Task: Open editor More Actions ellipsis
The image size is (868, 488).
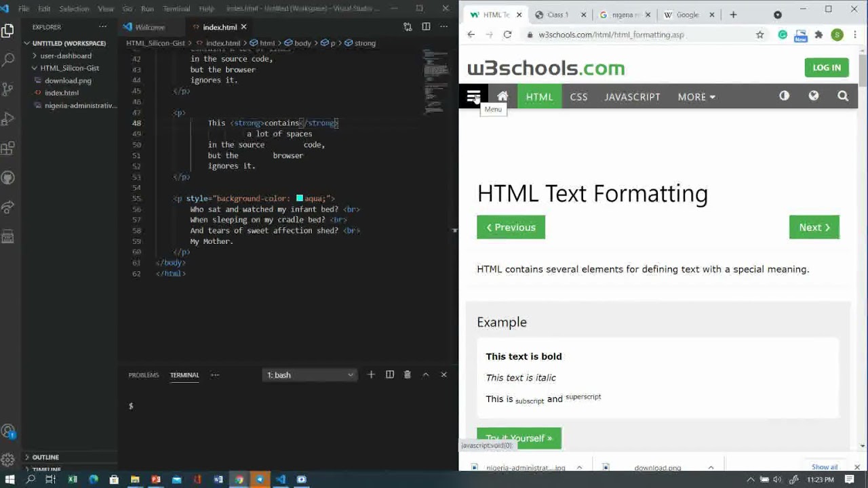Action: pos(445,27)
